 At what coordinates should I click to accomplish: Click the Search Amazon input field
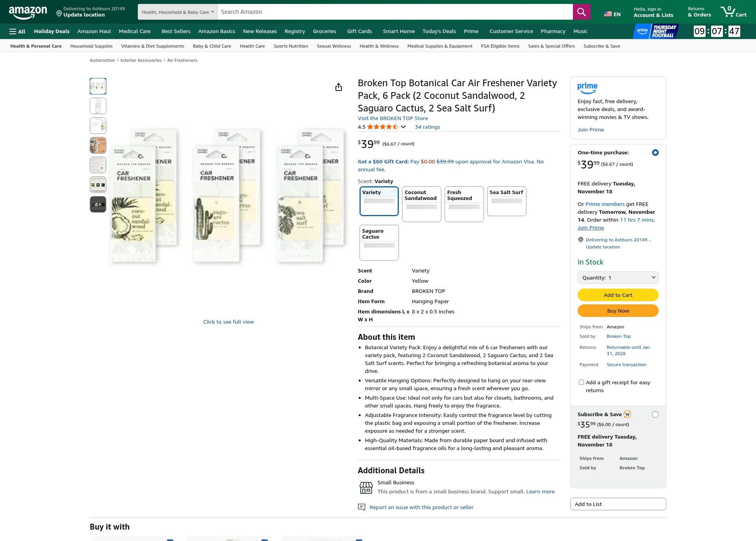(x=395, y=12)
